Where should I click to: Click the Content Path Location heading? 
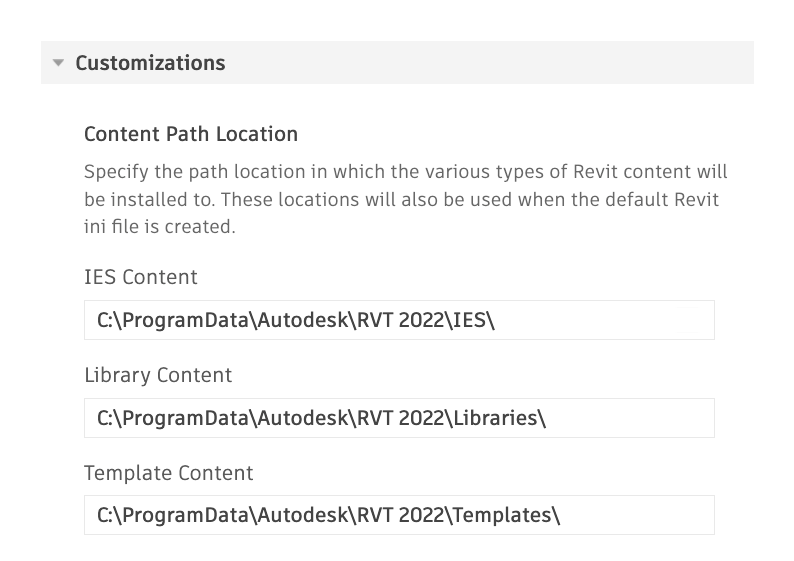191,134
